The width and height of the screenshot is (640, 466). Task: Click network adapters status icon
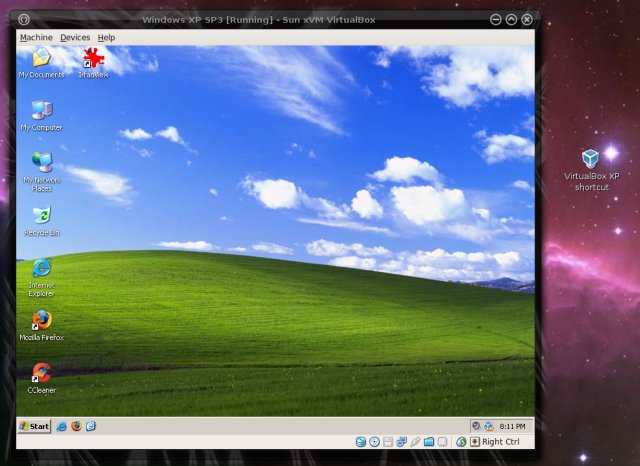(401, 442)
